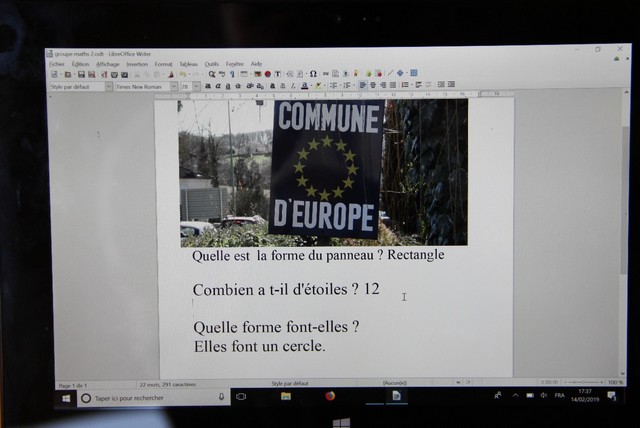Click the Clone Formatting paintbrush icon
Screen dimensions: 640x428
point(170,74)
